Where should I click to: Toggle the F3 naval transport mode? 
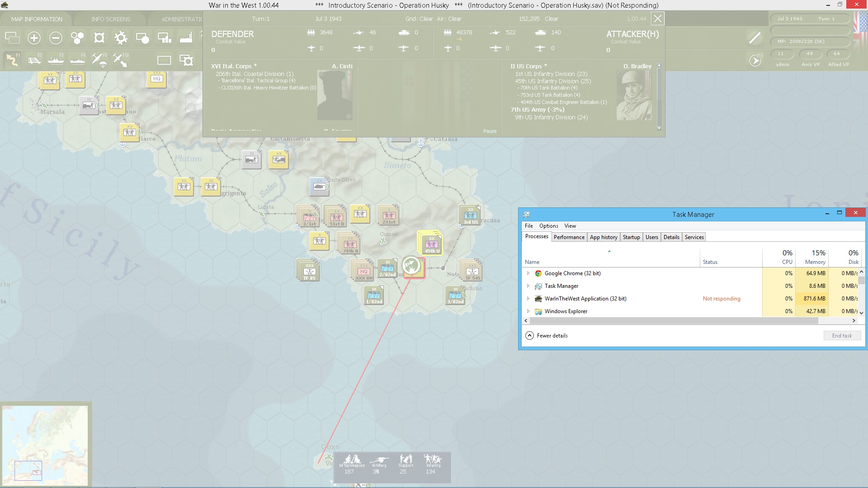pos(56,60)
